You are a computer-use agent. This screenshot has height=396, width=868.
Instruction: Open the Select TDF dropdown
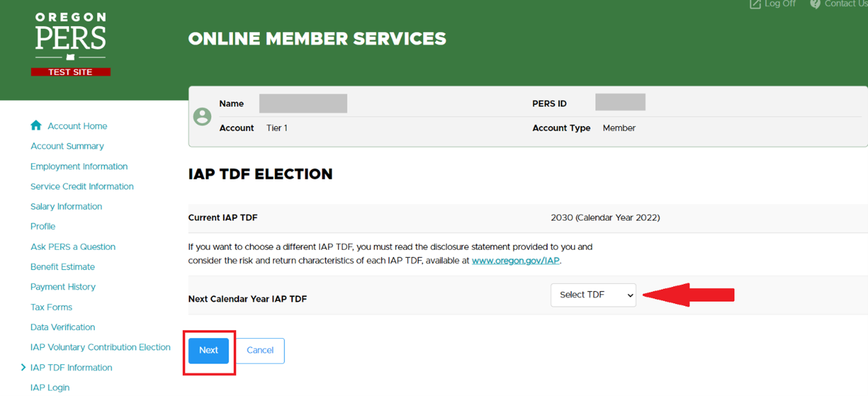click(593, 295)
